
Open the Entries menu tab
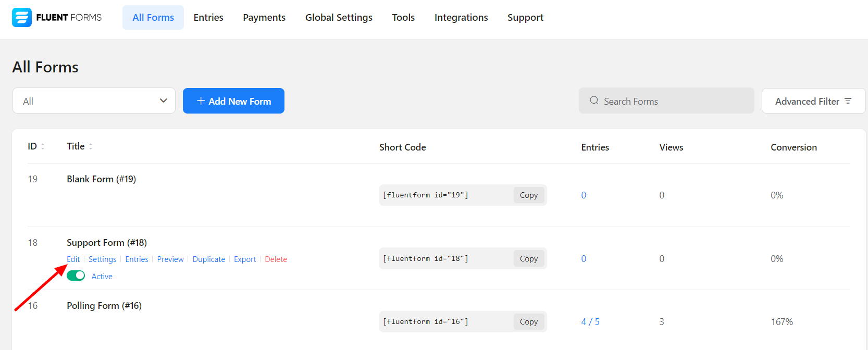click(x=208, y=18)
